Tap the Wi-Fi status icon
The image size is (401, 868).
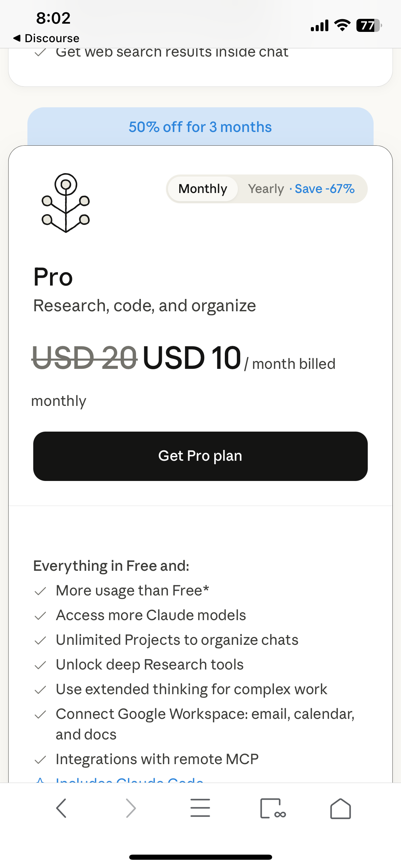coord(342,25)
